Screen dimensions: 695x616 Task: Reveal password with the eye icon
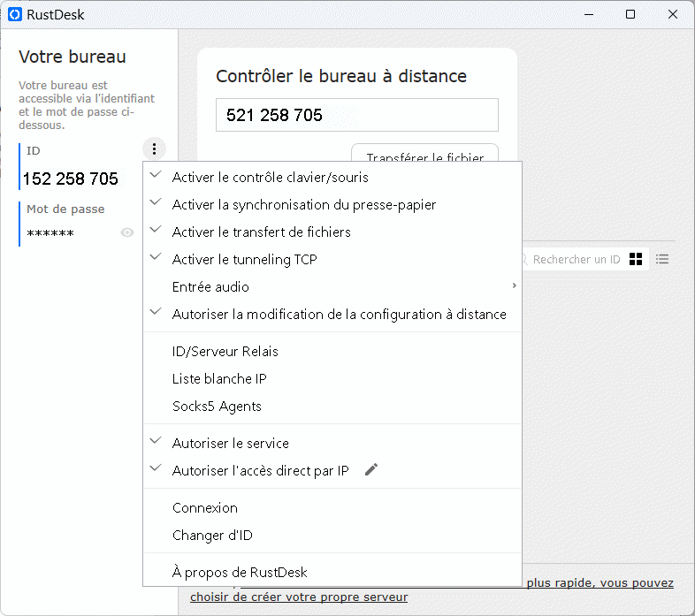(x=127, y=232)
